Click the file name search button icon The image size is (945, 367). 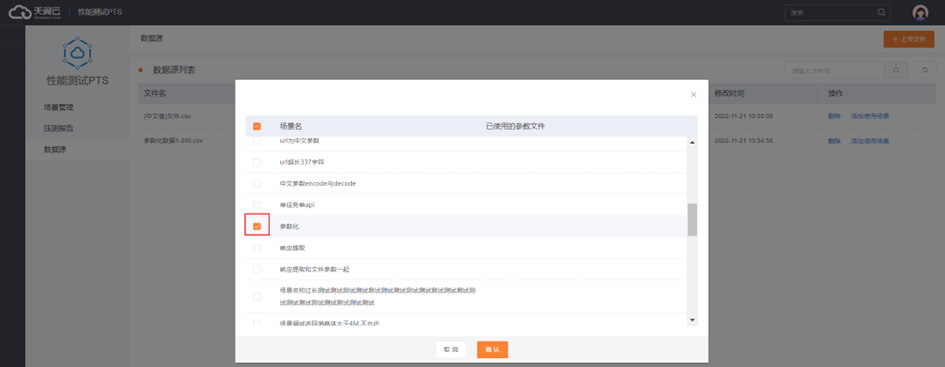(896, 71)
